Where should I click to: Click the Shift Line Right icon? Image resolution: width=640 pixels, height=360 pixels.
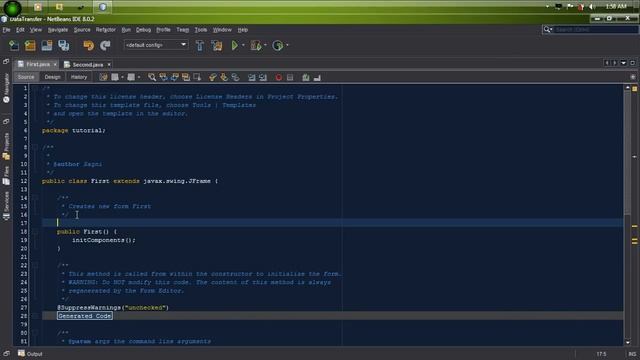tap(263, 77)
